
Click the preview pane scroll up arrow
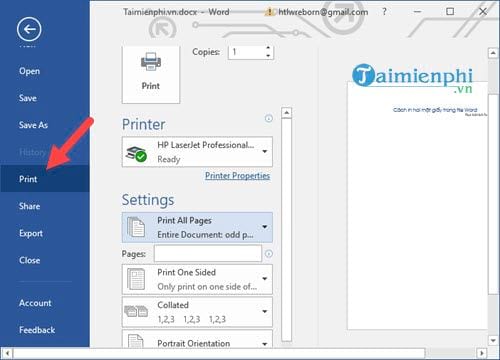click(493, 53)
